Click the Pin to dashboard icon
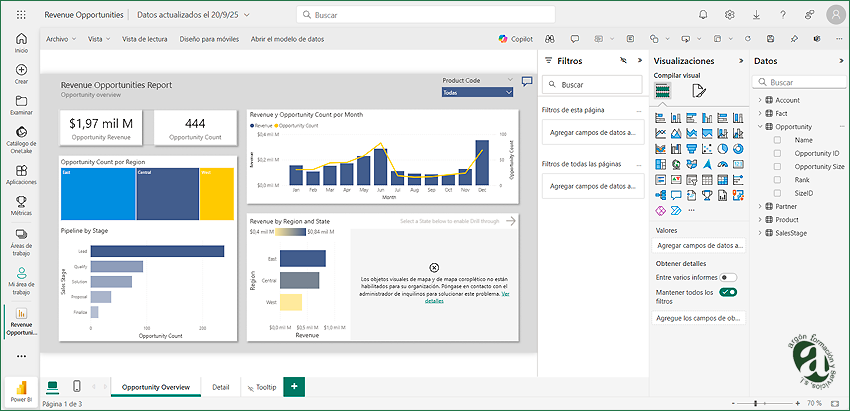 [794, 39]
